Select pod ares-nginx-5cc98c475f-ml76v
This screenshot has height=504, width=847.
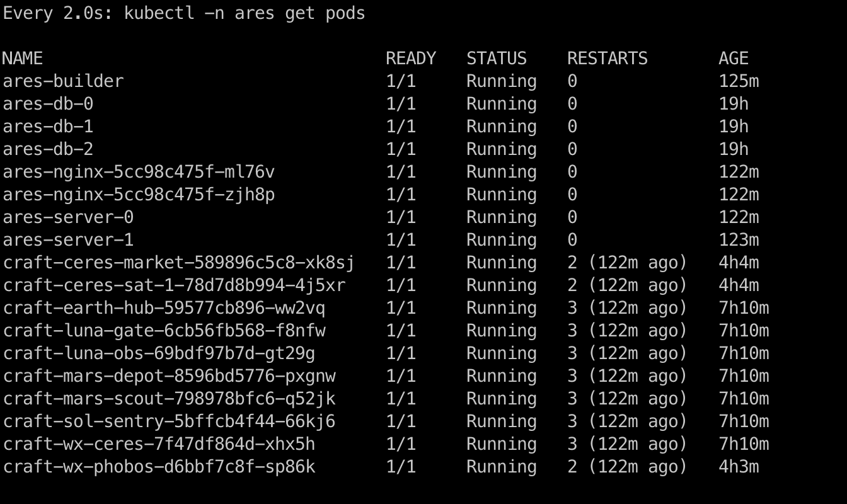(x=139, y=172)
